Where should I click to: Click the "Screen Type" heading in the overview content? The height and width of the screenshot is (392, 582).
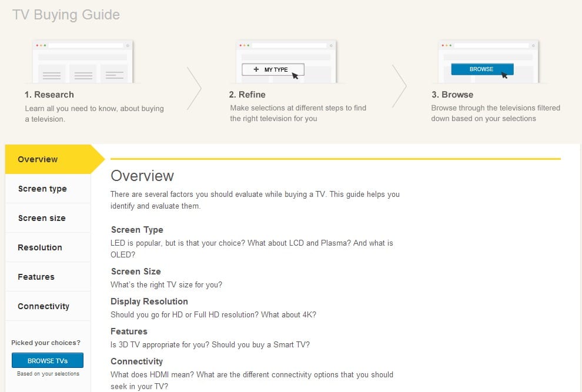point(137,230)
